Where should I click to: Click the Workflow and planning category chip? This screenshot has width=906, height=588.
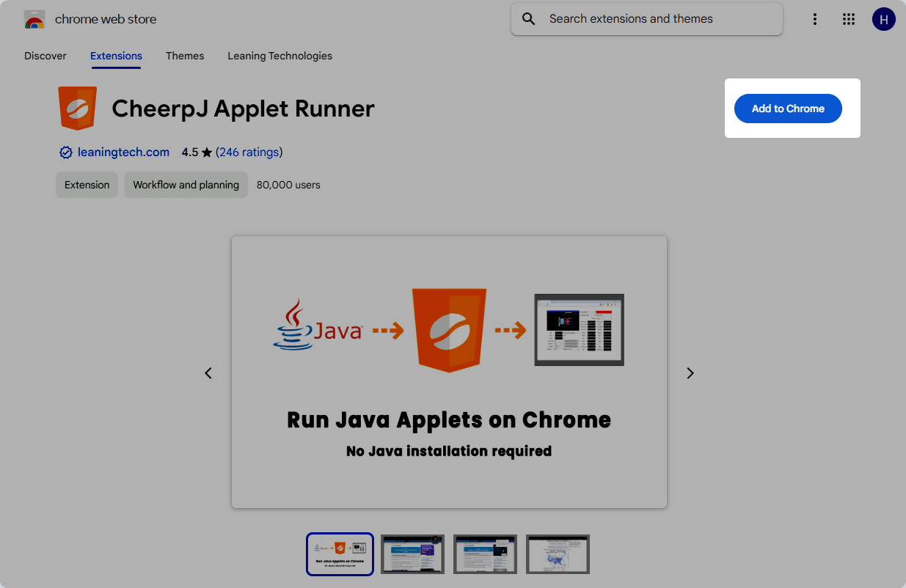pos(186,185)
